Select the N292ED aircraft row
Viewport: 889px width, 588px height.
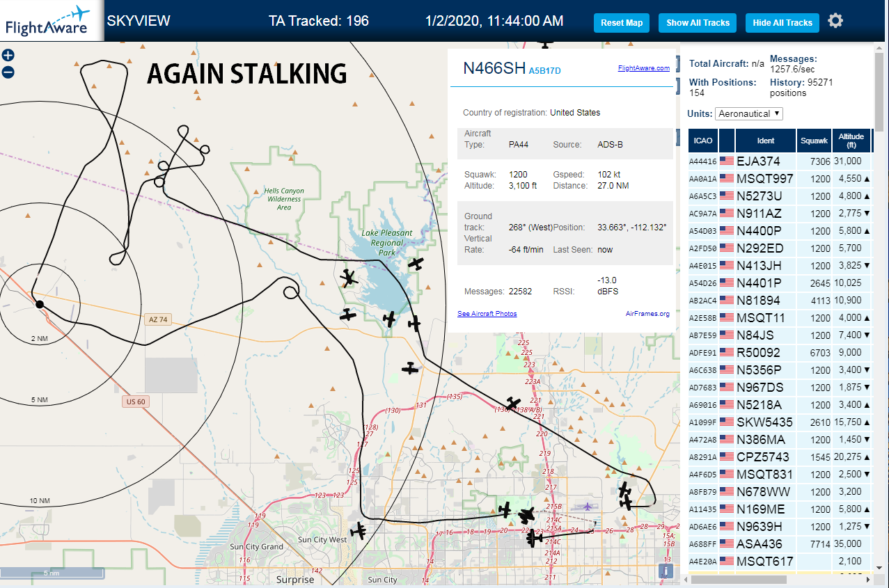pos(781,248)
